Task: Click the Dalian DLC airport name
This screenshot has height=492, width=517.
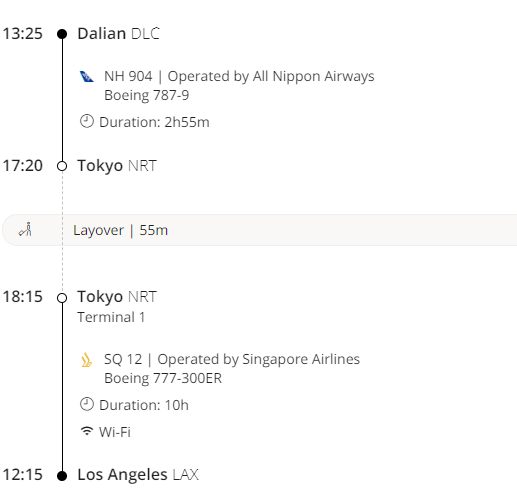Action: [x=119, y=34]
